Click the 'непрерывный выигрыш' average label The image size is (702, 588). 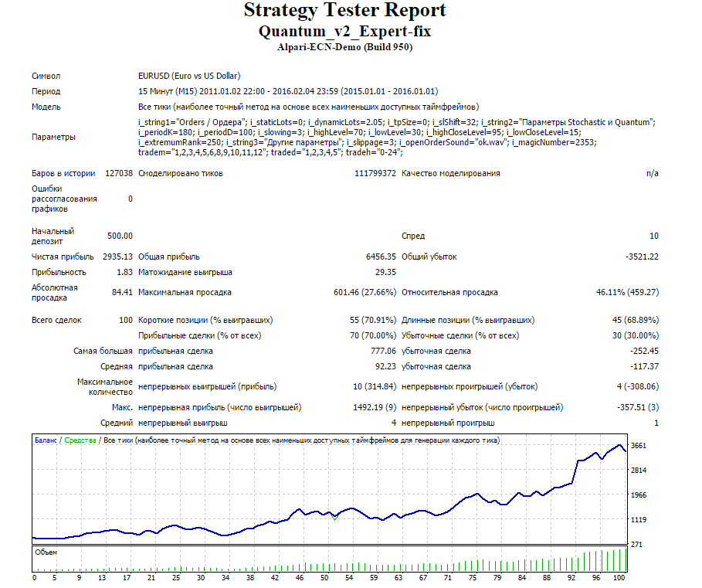tap(183, 423)
